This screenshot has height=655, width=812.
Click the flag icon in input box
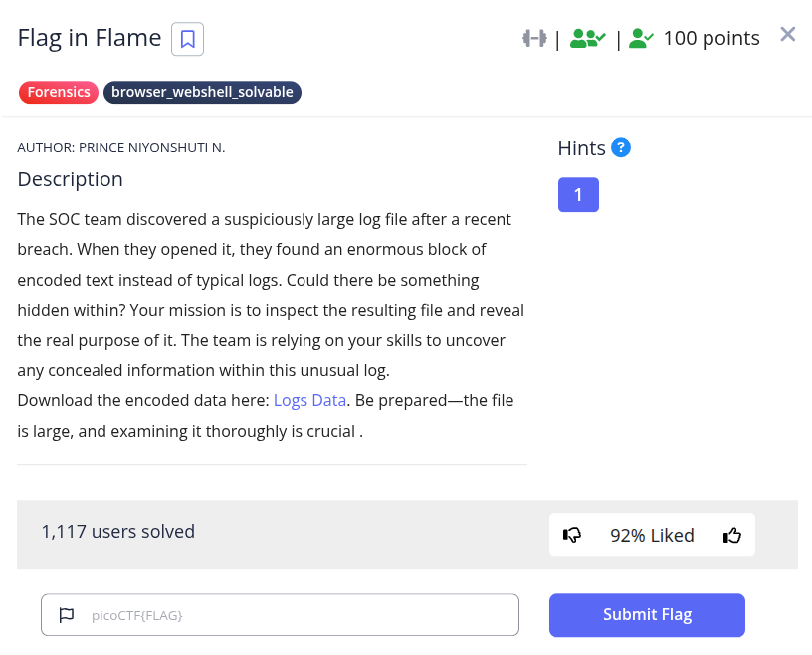(67, 615)
